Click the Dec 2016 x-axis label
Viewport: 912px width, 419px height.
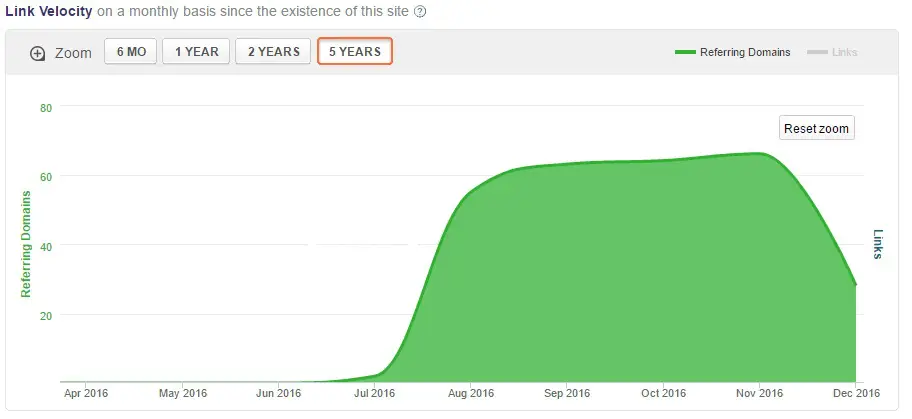855,394
